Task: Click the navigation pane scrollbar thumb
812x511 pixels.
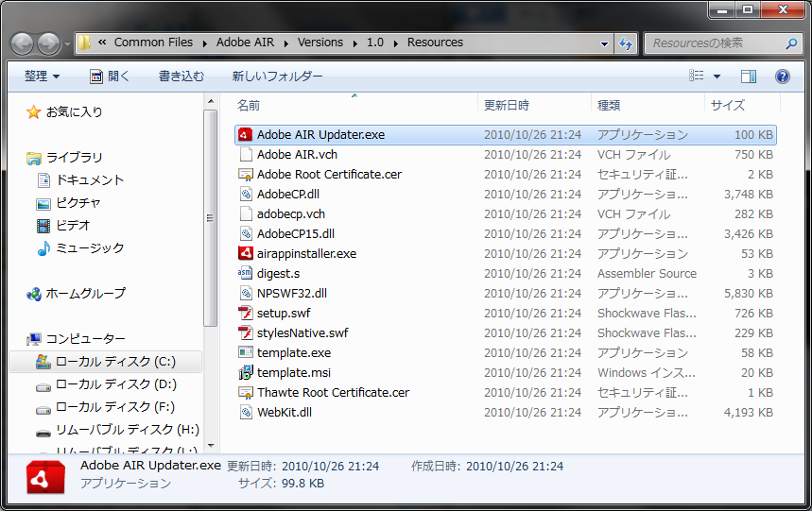Action: [210, 218]
